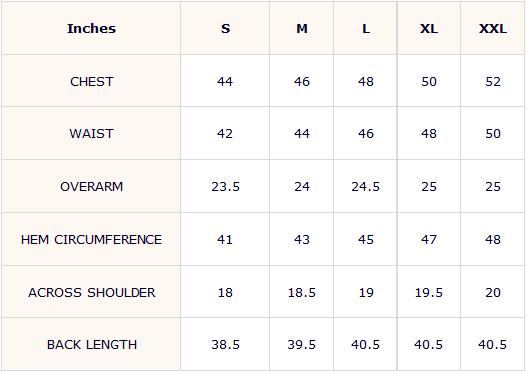Click overarm value 23.5 for size S
This screenshot has height=374, width=528.
click(225, 186)
